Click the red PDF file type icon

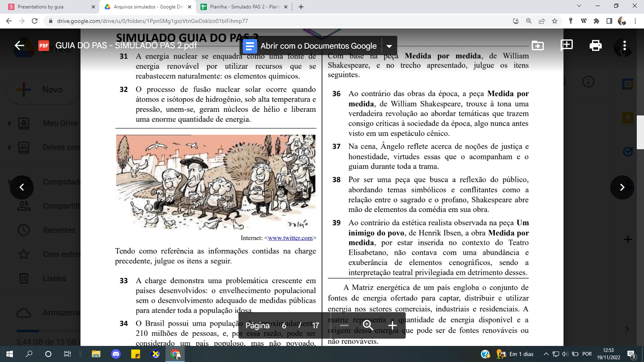pyautogui.click(x=43, y=45)
